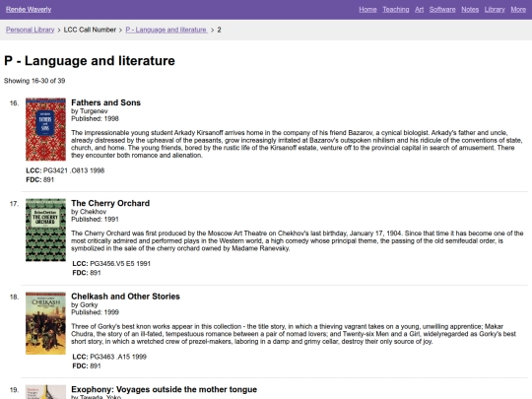
Task: Select the FDC 891 line under Chelkash
Action: coord(87,366)
